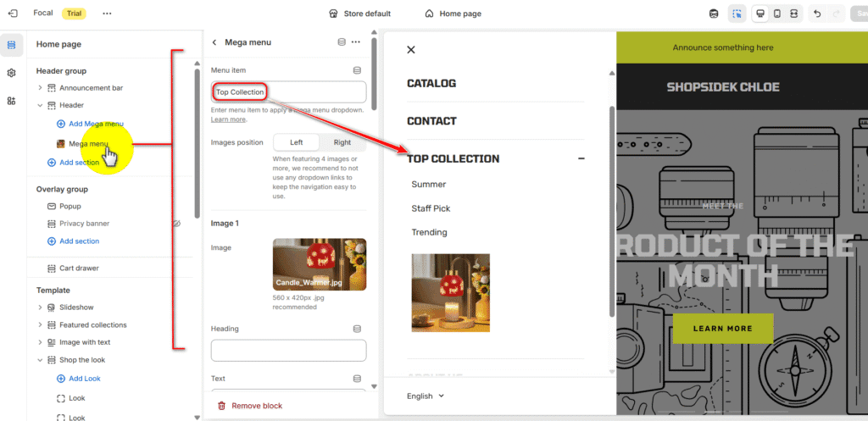Open the App embeds sidebar icon

pos(12,101)
